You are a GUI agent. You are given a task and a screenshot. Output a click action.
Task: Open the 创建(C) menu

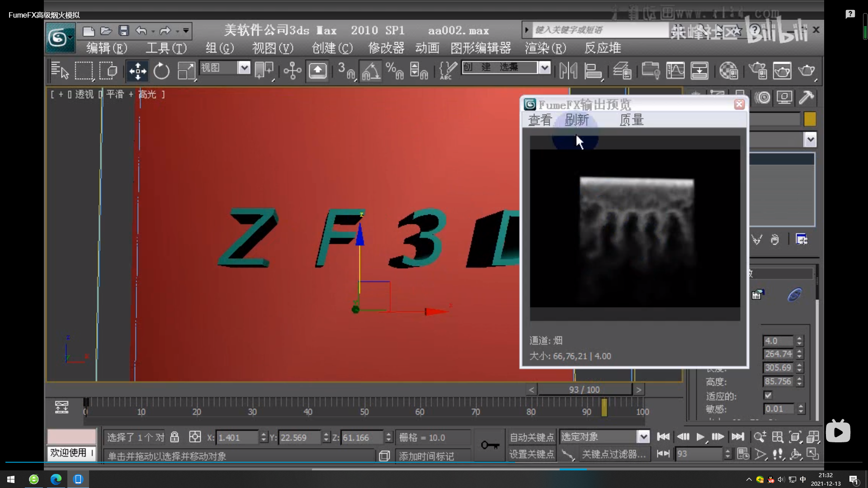tap(332, 48)
